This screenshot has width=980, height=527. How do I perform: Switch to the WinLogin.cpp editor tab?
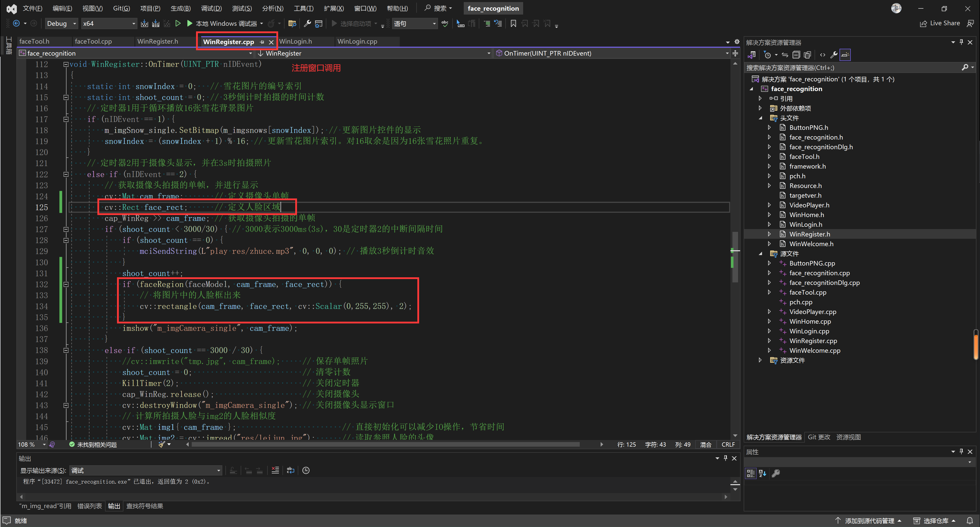click(x=357, y=42)
